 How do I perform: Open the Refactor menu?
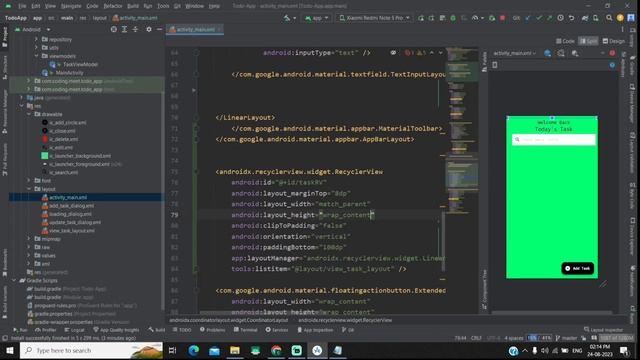pos(113,6)
